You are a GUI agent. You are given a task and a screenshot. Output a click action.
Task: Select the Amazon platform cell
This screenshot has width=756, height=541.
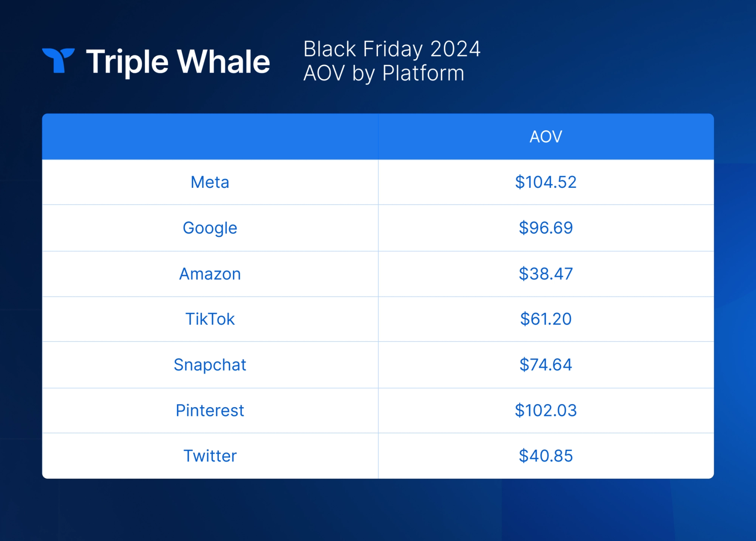click(x=210, y=274)
